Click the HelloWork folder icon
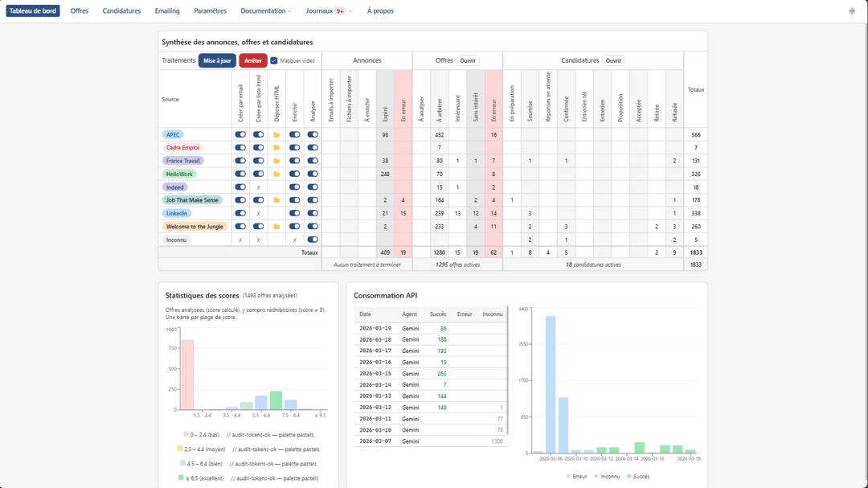The image size is (868, 488). (x=276, y=174)
